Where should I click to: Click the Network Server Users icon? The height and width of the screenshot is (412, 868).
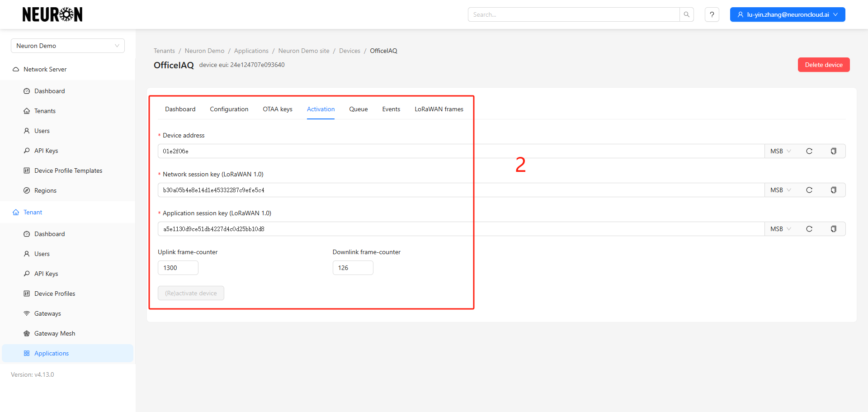(27, 131)
